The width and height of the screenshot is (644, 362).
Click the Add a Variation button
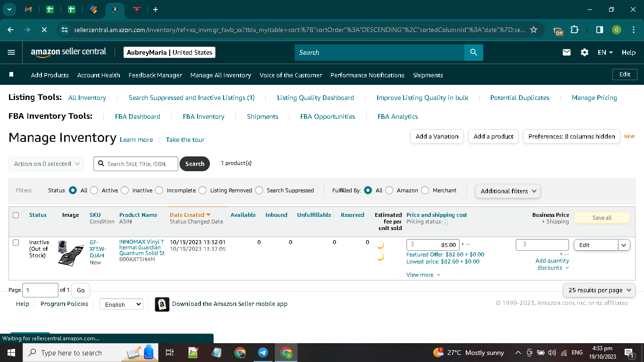pyautogui.click(x=437, y=136)
